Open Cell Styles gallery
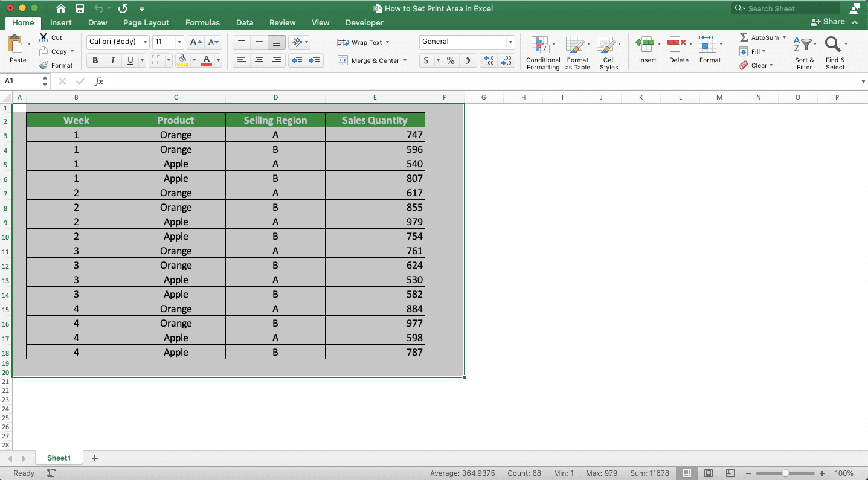This screenshot has height=480, width=868. (608, 53)
